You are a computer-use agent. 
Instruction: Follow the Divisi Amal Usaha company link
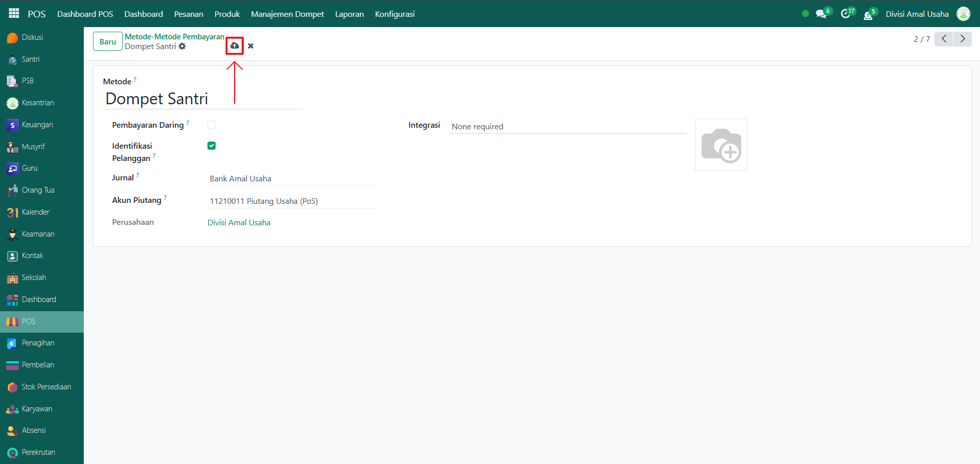click(239, 223)
